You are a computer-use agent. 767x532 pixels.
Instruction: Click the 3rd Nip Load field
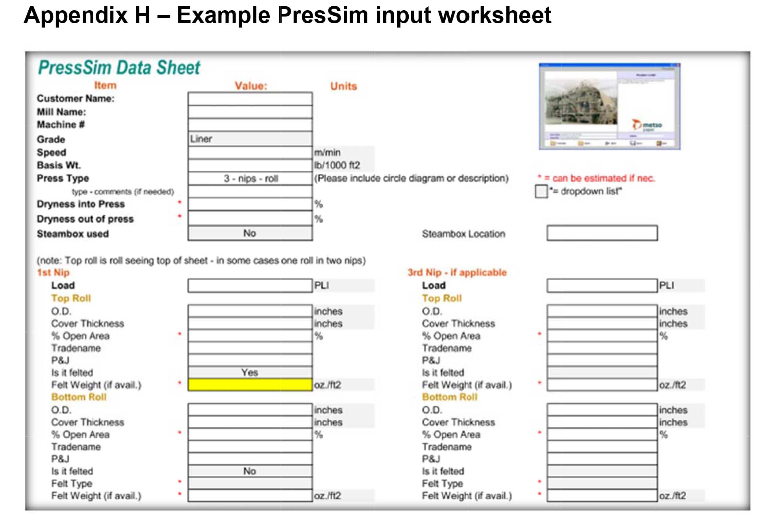[x=602, y=285]
